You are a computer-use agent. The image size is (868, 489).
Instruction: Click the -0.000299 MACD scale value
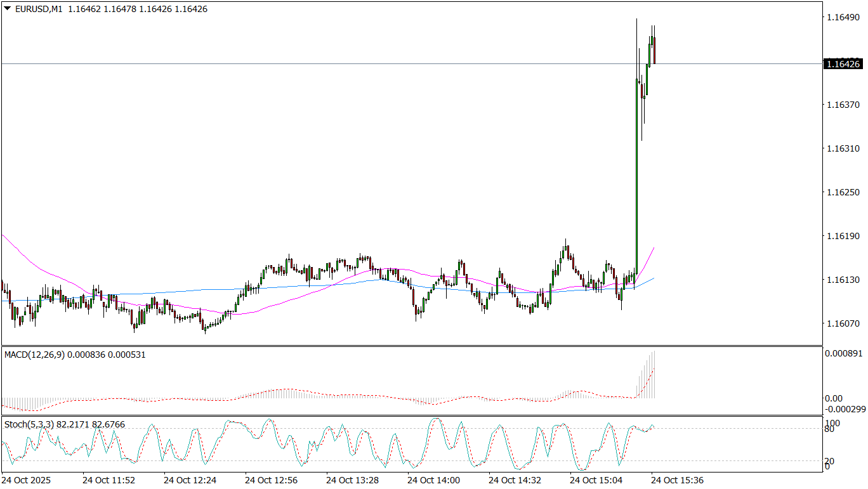[x=844, y=409]
